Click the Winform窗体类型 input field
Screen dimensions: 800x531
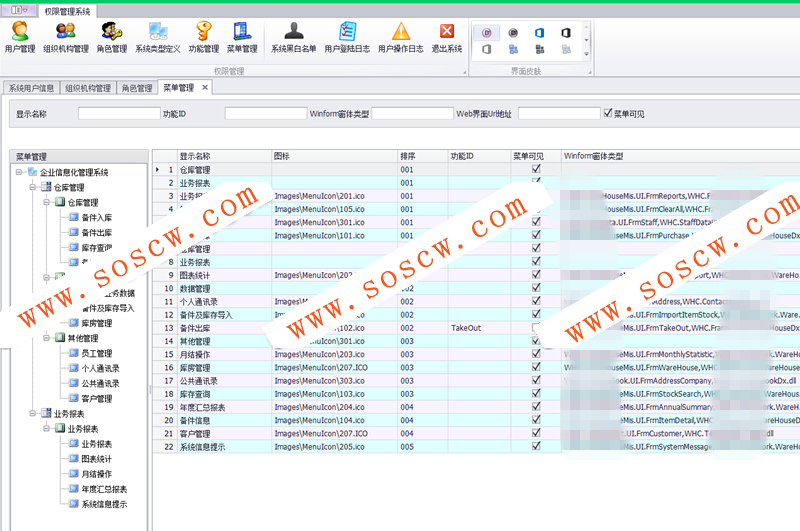413,113
